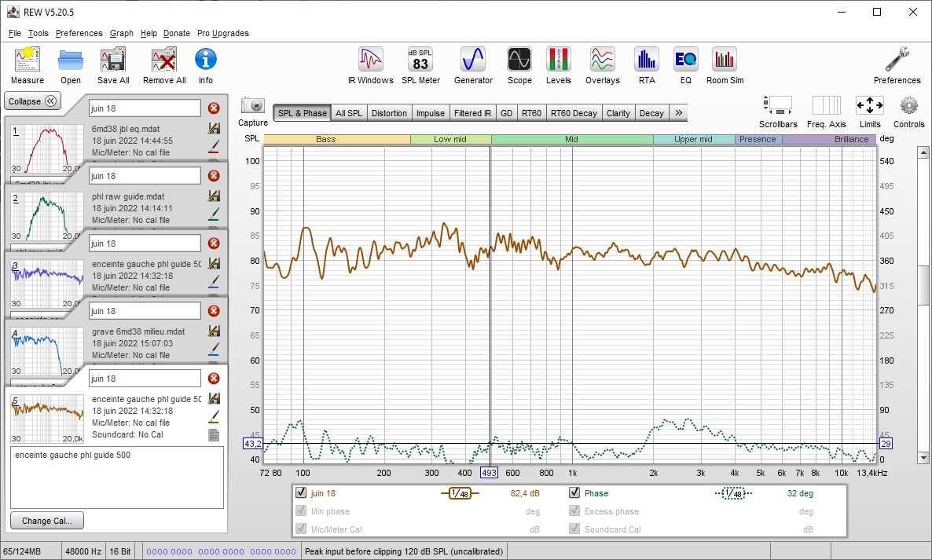Open the Tools menu
The height and width of the screenshot is (560, 932).
point(38,33)
